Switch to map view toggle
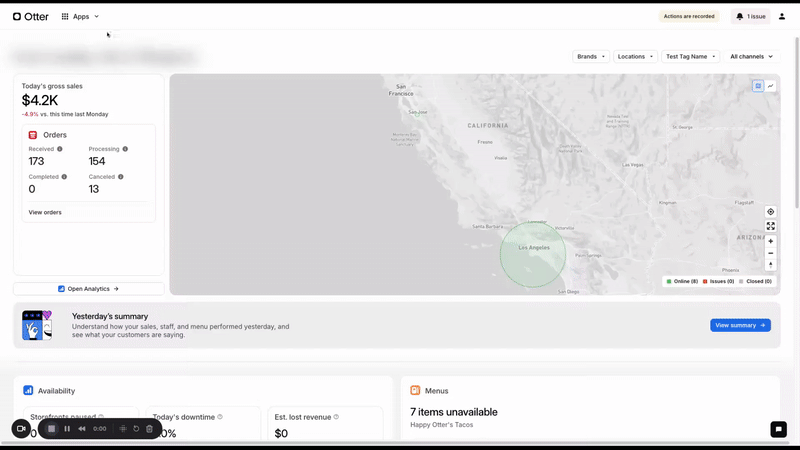 click(x=758, y=86)
